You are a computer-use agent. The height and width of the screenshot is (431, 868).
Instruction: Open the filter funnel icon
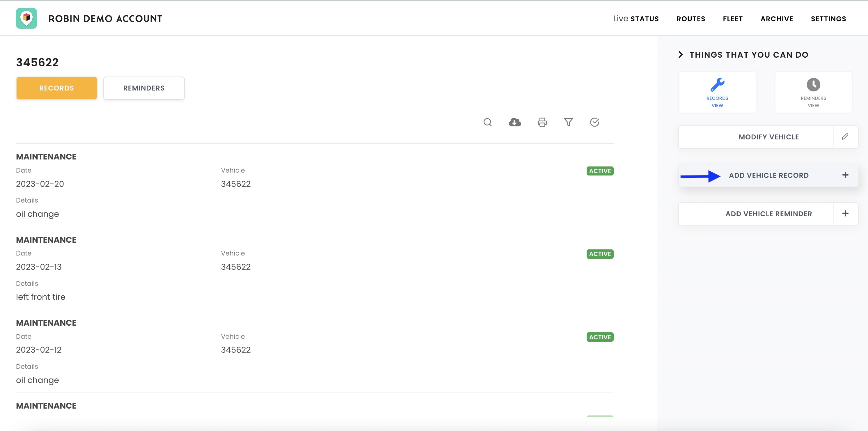[x=569, y=122]
